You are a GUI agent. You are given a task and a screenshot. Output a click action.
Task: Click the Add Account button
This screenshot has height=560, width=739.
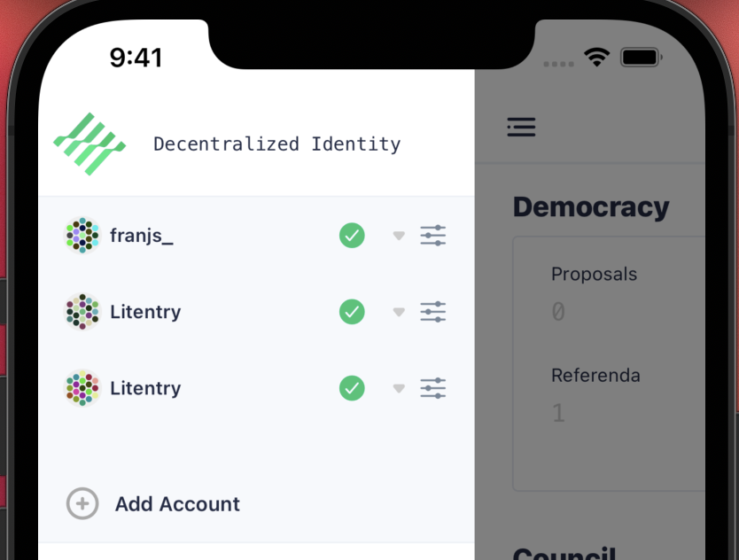[x=177, y=503]
